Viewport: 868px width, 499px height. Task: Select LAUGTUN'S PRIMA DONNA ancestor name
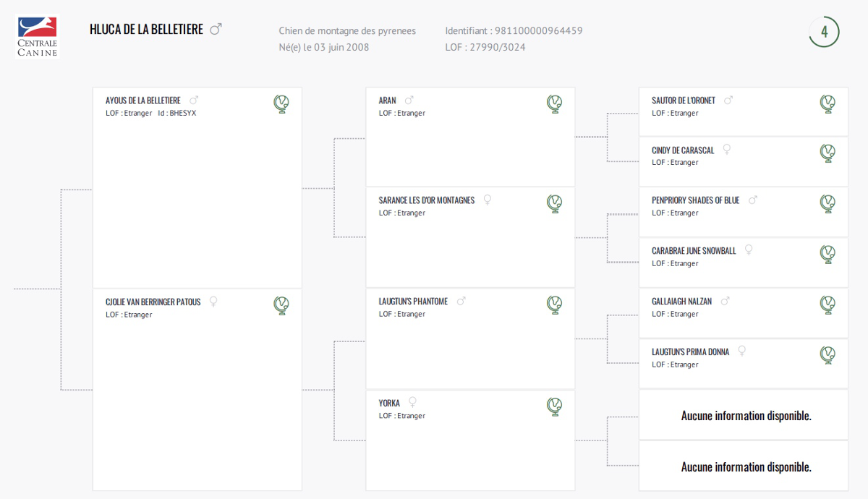(x=690, y=351)
